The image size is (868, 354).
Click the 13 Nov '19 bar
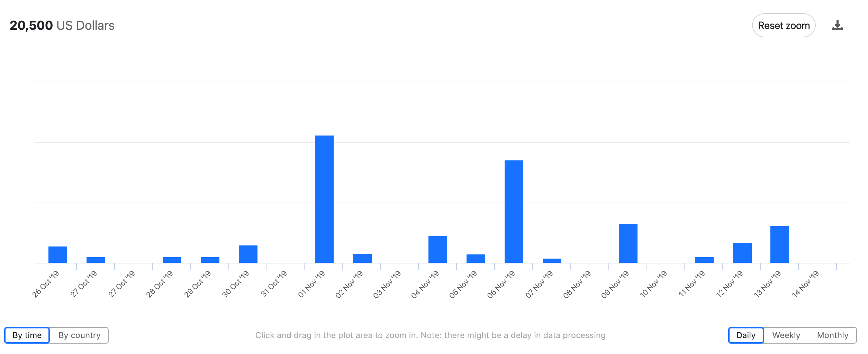click(780, 244)
